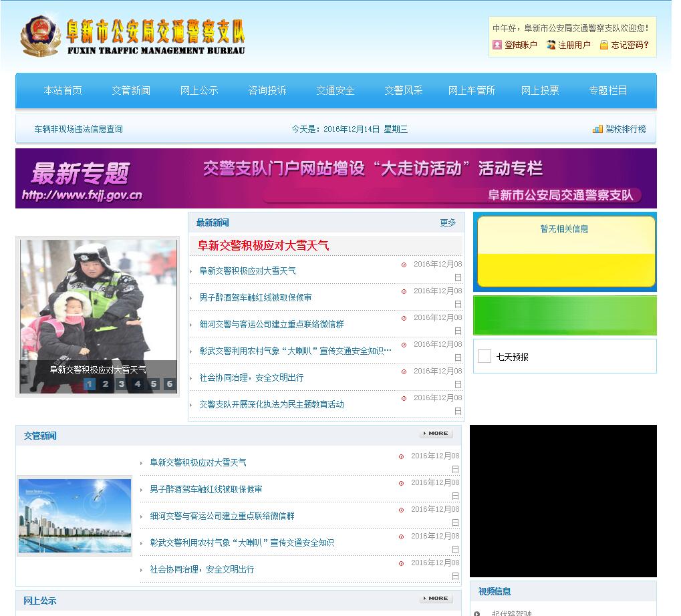This screenshot has width=681, height=616.
Task: Select slide 2 in photo slideshow
Action: coord(106,383)
